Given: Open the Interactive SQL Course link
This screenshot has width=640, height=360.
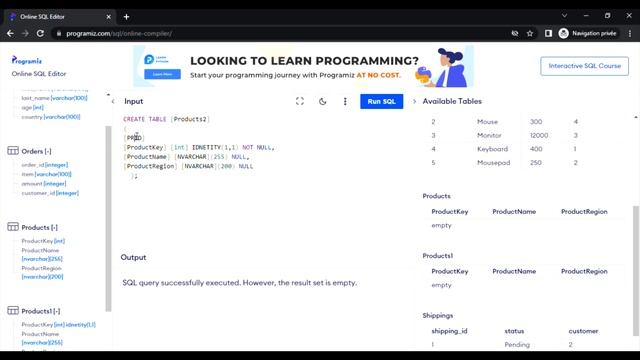Looking at the screenshot, I should tap(584, 66).
